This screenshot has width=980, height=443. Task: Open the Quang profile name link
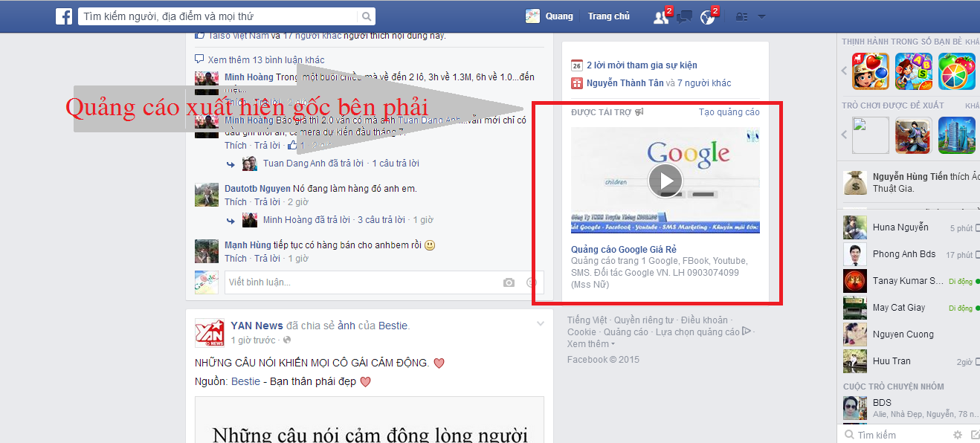point(559,16)
